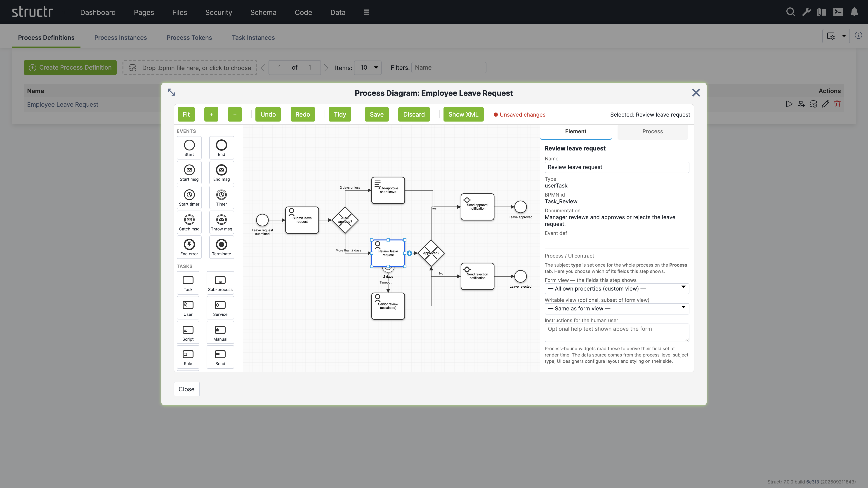The height and width of the screenshot is (488, 868).
Task: Select the Sub-process task palette icon
Action: [220, 283]
